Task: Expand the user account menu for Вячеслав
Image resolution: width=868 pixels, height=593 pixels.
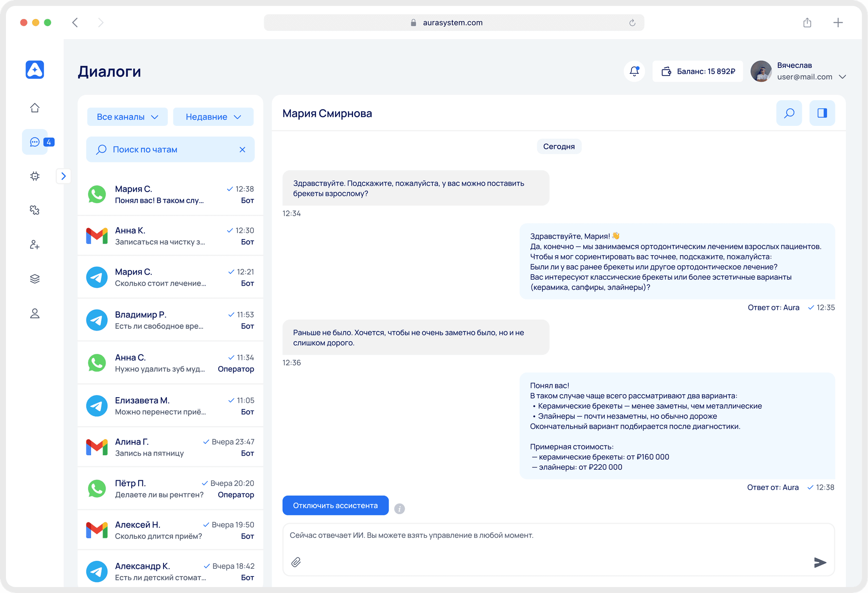Action: (843, 76)
